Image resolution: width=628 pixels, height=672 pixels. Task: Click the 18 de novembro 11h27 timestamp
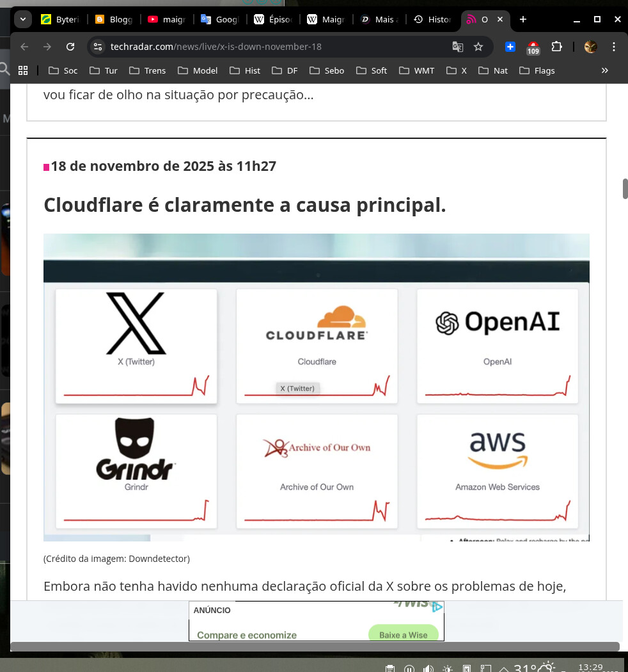tap(164, 166)
